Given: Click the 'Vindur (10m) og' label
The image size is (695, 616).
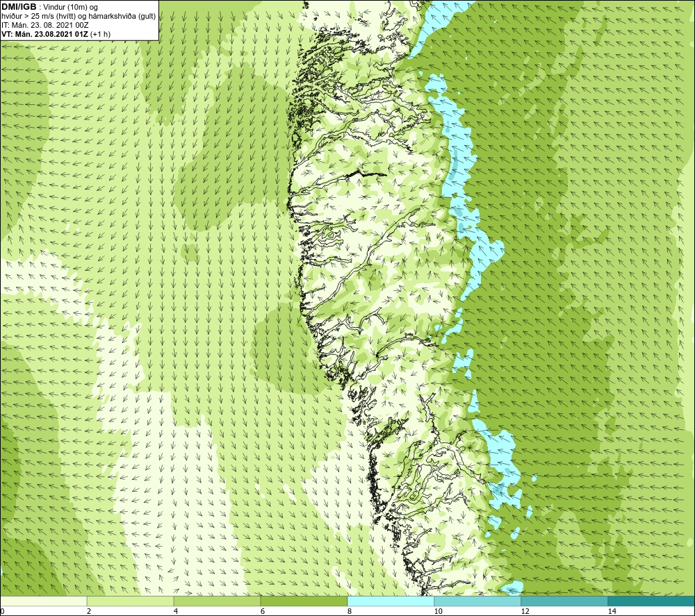Looking at the screenshot, I should coord(70,8).
